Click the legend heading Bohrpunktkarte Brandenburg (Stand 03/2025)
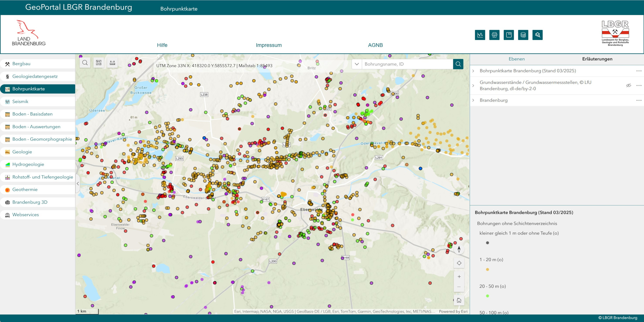The width and height of the screenshot is (644, 322). [524, 213]
